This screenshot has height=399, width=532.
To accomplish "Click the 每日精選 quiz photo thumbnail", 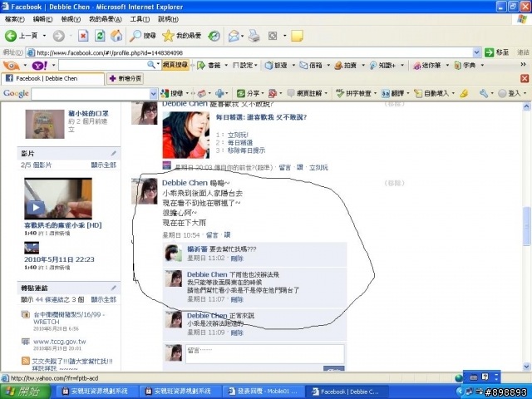I will point(186,135).
